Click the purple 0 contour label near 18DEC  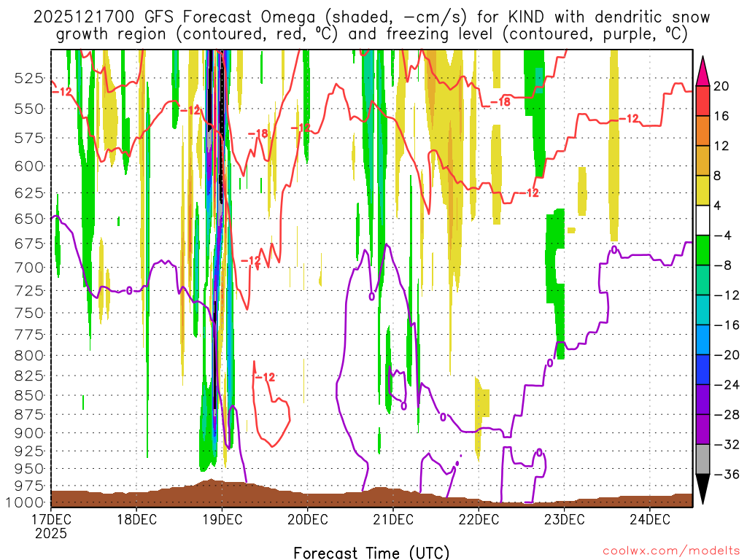coord(129,290)
